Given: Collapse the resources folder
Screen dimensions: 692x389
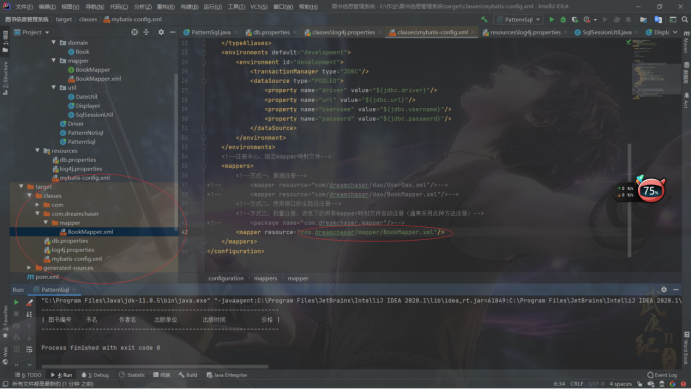Looking at the screenshot, I should pos(38,151).
